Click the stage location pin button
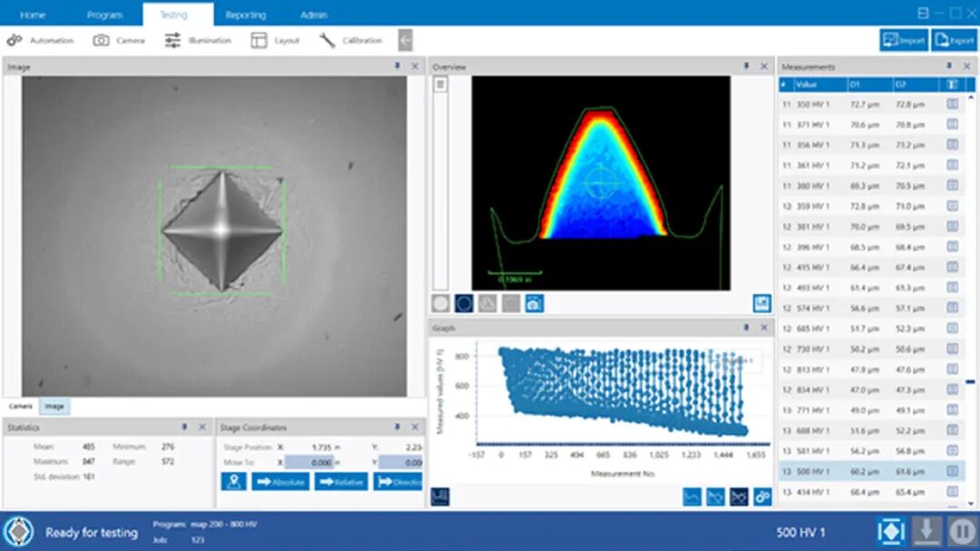This screenshot has width=980, height=551. (x=234, y=482)
